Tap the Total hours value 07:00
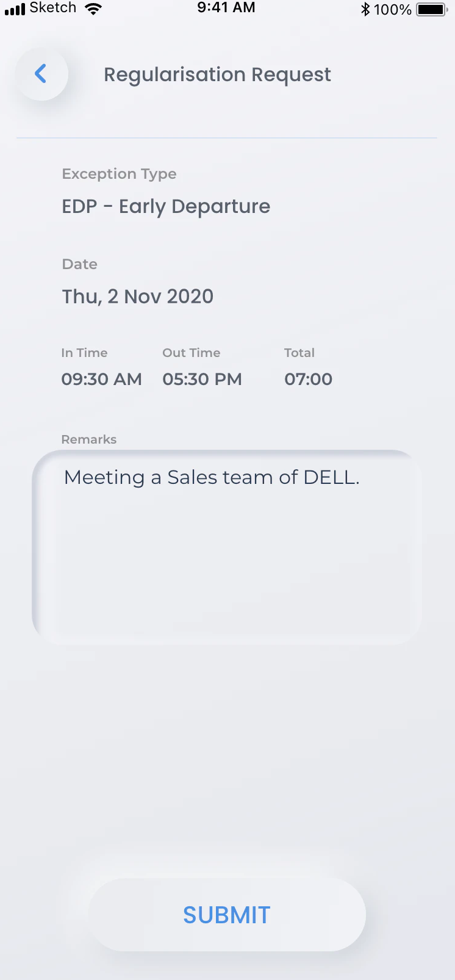 pyautogui.click(x=308, y=379)
